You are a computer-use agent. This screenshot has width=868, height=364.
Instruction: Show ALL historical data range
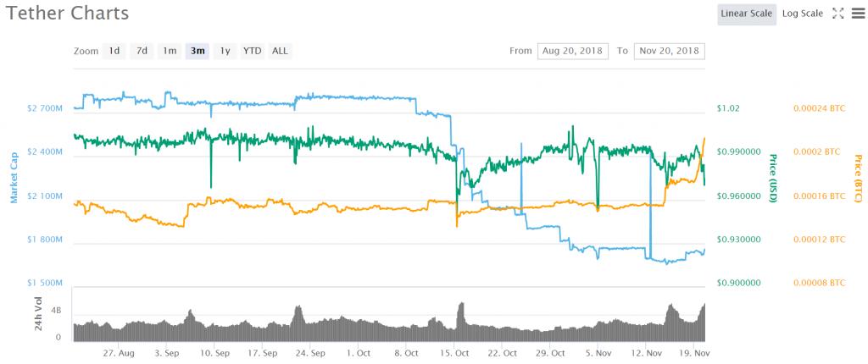280,51
